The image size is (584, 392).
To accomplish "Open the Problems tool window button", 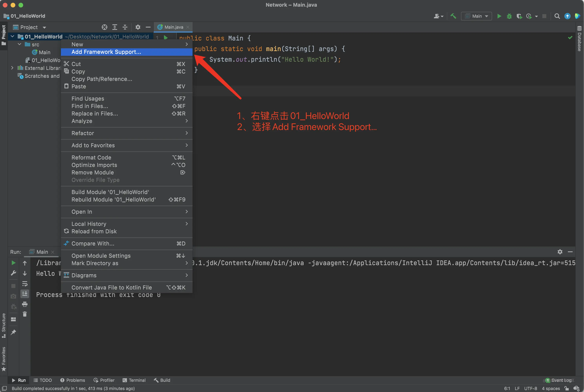I will coord(73,380).
